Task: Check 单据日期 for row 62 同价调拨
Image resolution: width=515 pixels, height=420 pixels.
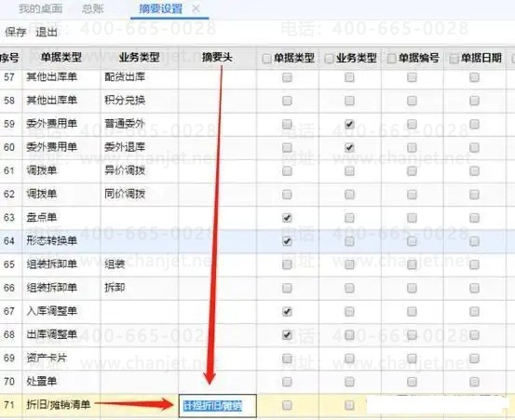Action: coord(474,195)
